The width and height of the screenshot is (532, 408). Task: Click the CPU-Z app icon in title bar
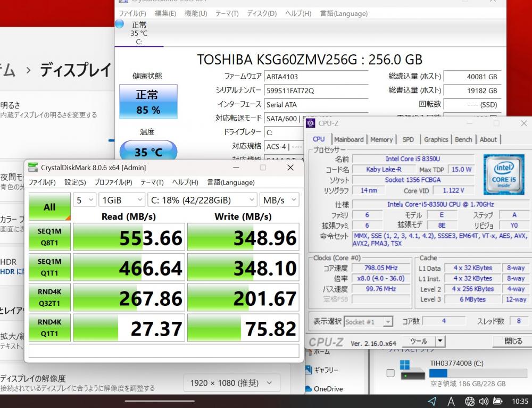pos(311,123)
